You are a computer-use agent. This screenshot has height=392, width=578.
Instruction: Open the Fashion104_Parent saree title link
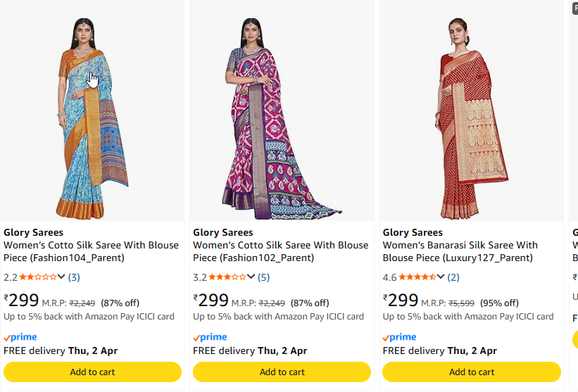pos(92,251)
